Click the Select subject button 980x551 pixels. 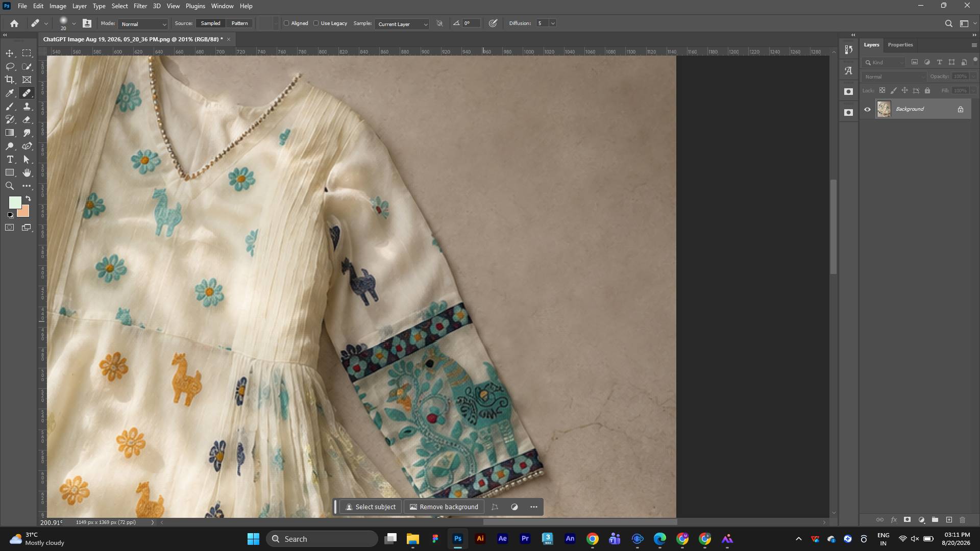pyautogui.click(x=371, y=507)
